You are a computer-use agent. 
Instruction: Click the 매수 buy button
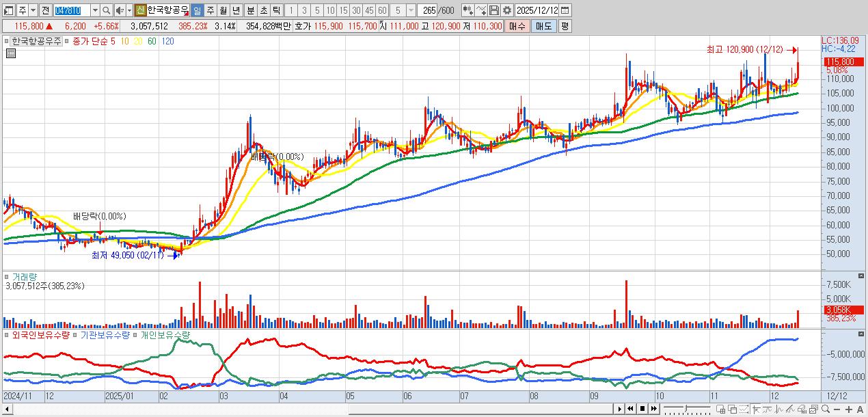pos(517,26)
